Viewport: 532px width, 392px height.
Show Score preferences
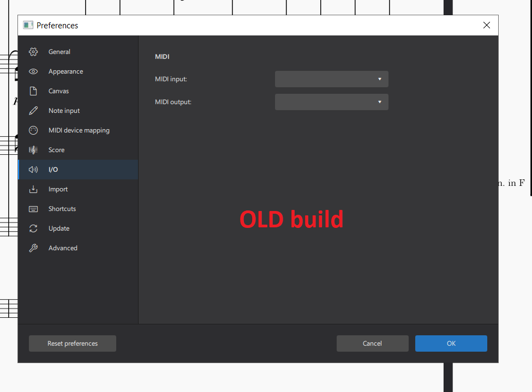pos(79,150)
